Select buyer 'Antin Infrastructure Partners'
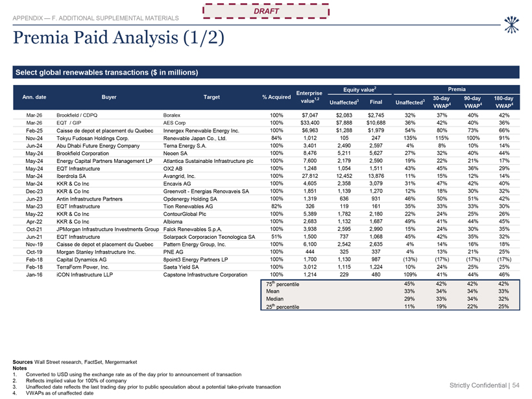532x399 pixels. pos(90,199)
